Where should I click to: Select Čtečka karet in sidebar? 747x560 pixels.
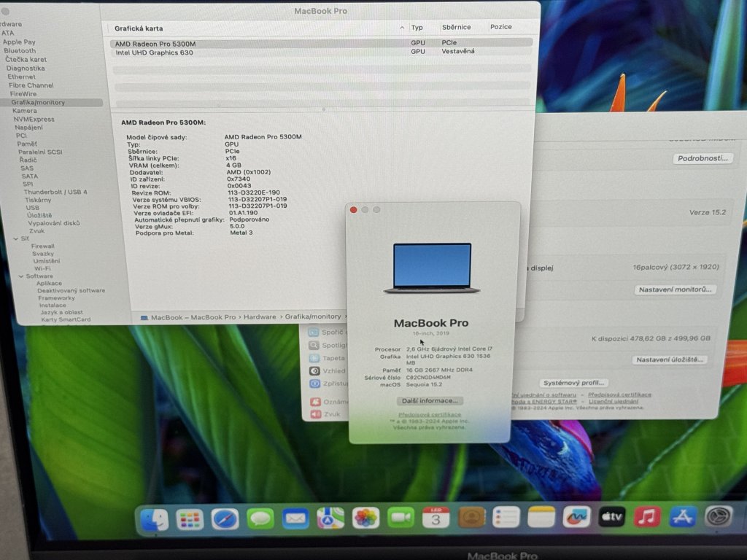26,60
